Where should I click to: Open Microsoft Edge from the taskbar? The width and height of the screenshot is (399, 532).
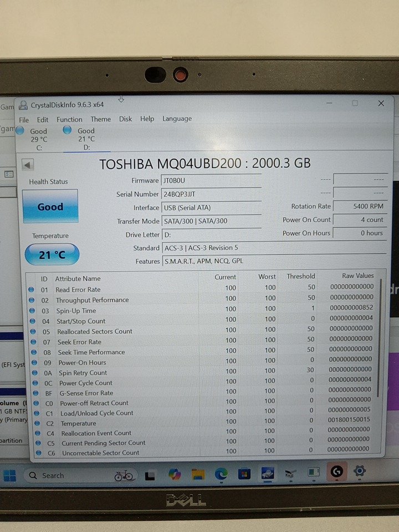coord(221,474)
